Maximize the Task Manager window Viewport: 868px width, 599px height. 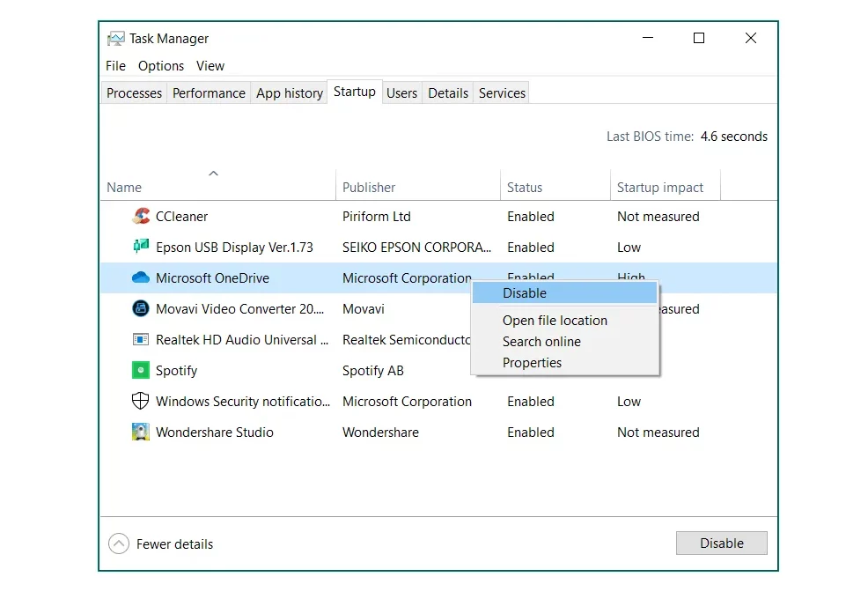[x=699, y=38]
